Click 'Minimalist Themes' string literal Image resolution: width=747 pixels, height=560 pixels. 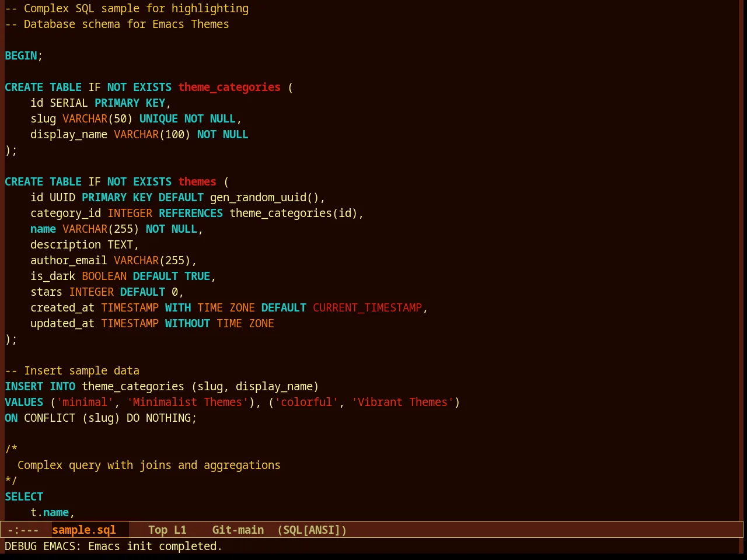(188, 402)
